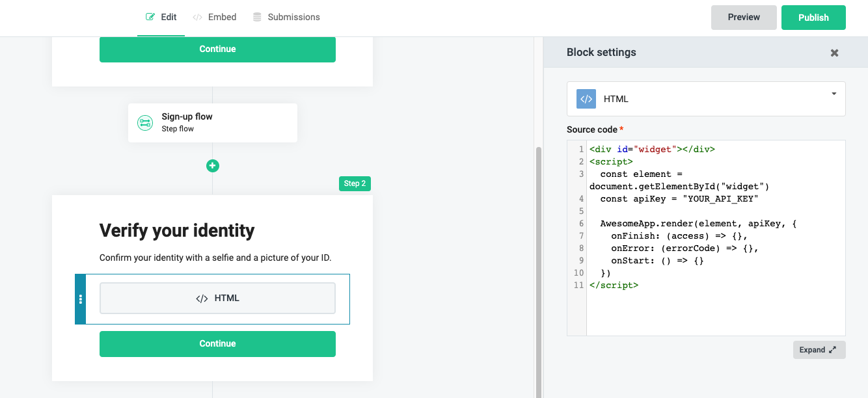Grab the HTML block drag handle

pos(81,299)
